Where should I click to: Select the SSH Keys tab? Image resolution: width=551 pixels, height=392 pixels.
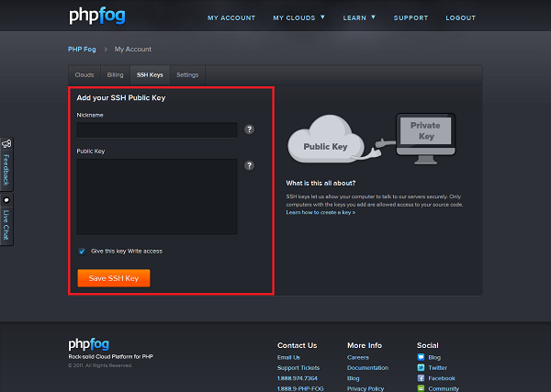click(150, 74)
